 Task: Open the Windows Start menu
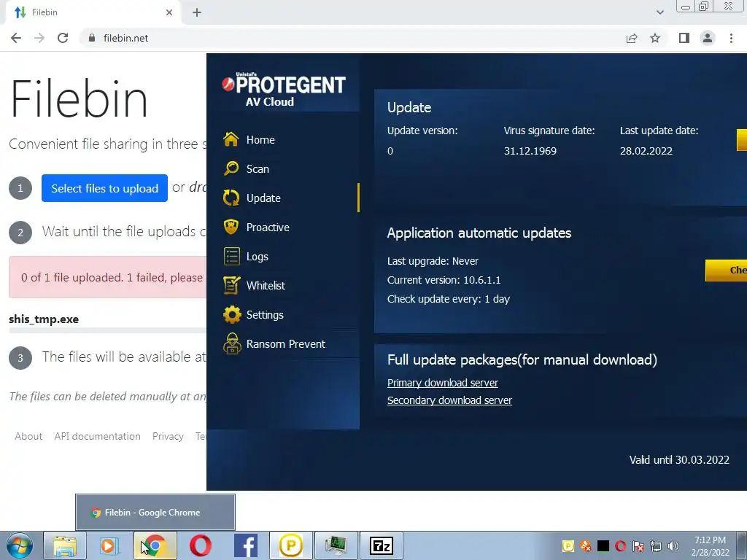19,545
